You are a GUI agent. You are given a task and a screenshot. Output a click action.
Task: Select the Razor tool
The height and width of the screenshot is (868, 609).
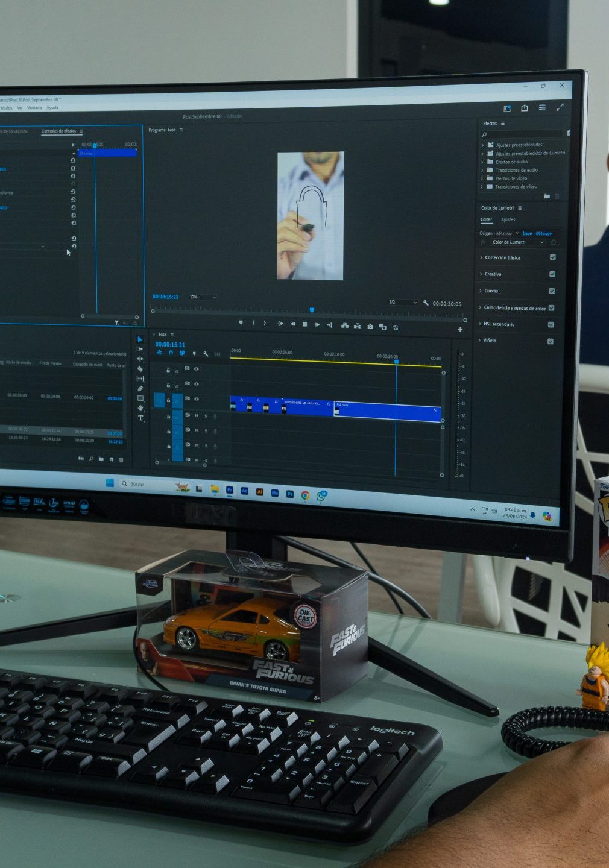pyautogui.click(x=140, y=368)
